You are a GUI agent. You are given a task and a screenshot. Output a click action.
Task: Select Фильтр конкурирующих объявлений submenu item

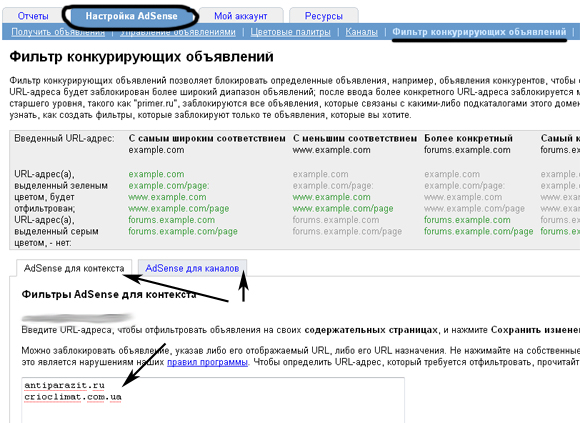coord(479,32)
